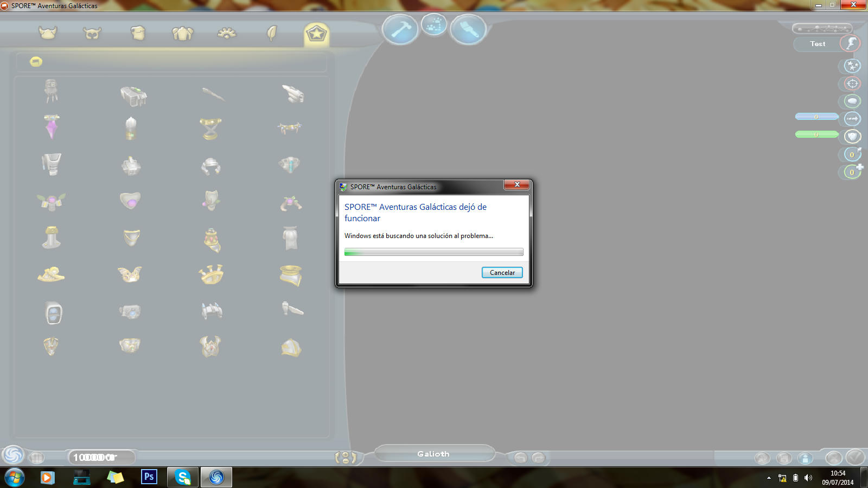Click the blue stat bar reading 0
Screen dimensions: 868x488
[x=816, y=117]
